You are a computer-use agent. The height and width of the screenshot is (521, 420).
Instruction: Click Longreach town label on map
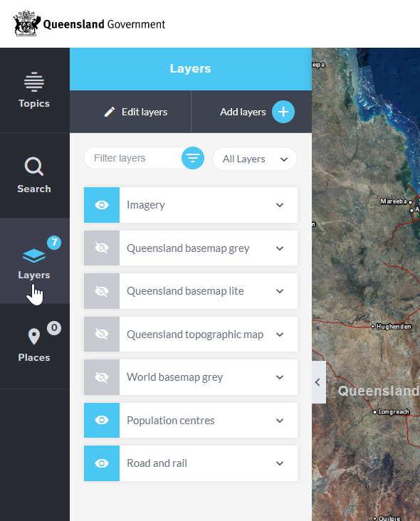[394, 411]
